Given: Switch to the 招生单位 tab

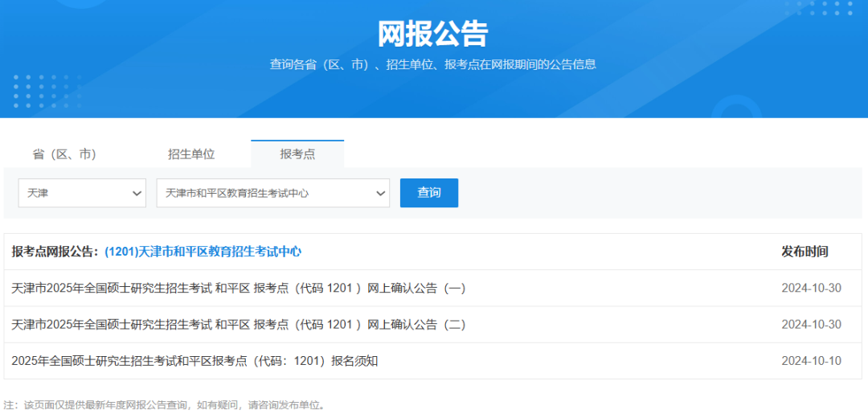Looking at the screenshot, I should coord(191,154).
